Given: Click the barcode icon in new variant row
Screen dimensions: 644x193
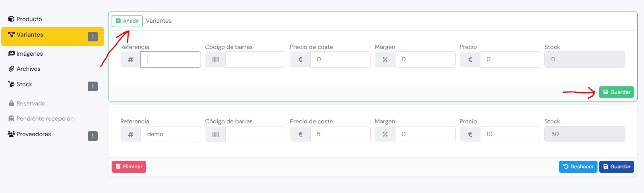Looking at the screenshot, I should click(215, 59).
